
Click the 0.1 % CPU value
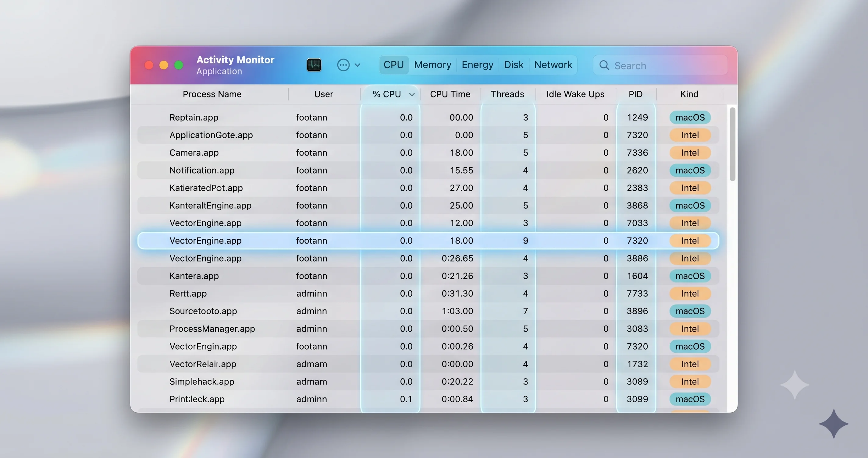coord(406,399)
